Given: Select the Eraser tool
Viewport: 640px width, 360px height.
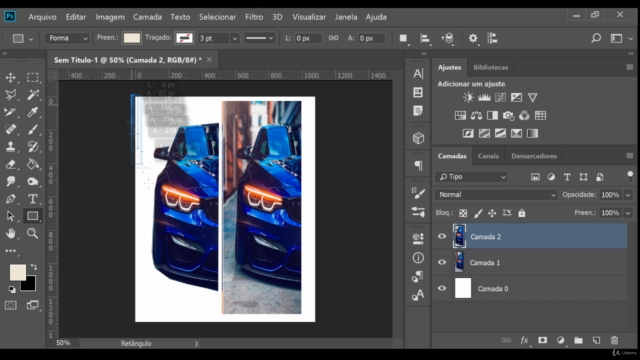Looking at the screenshot, I should [11, 164].
